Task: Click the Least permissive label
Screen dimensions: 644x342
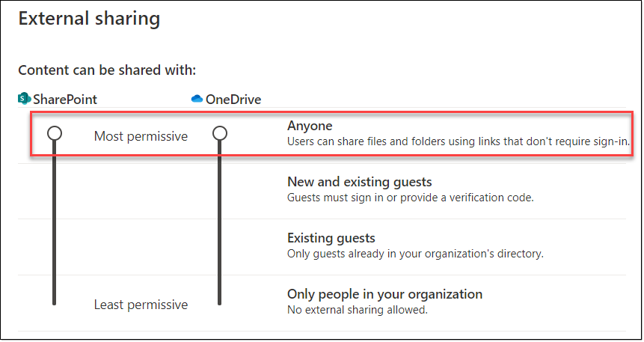Action: click(141, 305)
